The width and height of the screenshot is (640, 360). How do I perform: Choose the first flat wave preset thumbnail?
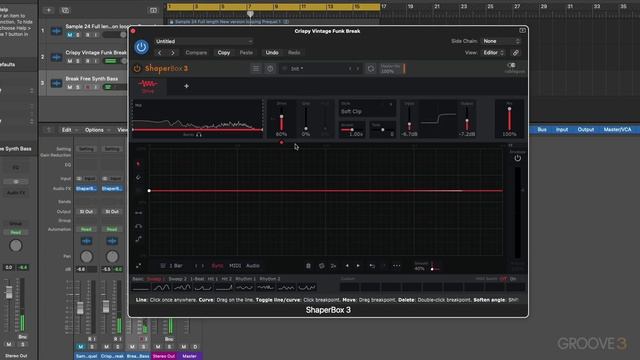coord(141,288)
